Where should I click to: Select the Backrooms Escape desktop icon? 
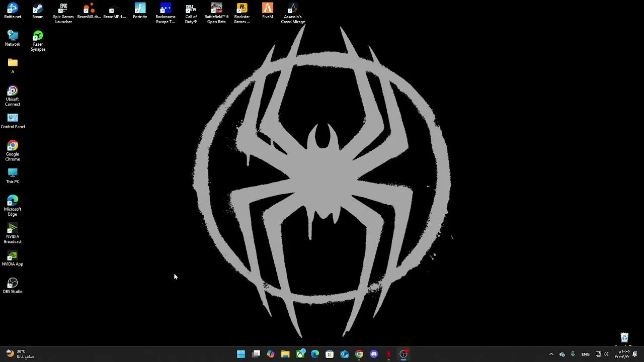pyautogui.click(x=166, y=14)
